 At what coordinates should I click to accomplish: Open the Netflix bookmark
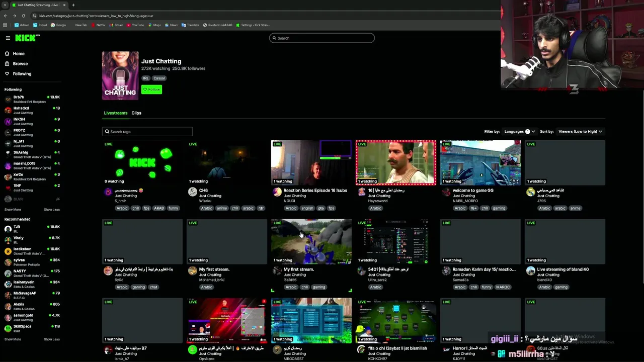(99, 25)
